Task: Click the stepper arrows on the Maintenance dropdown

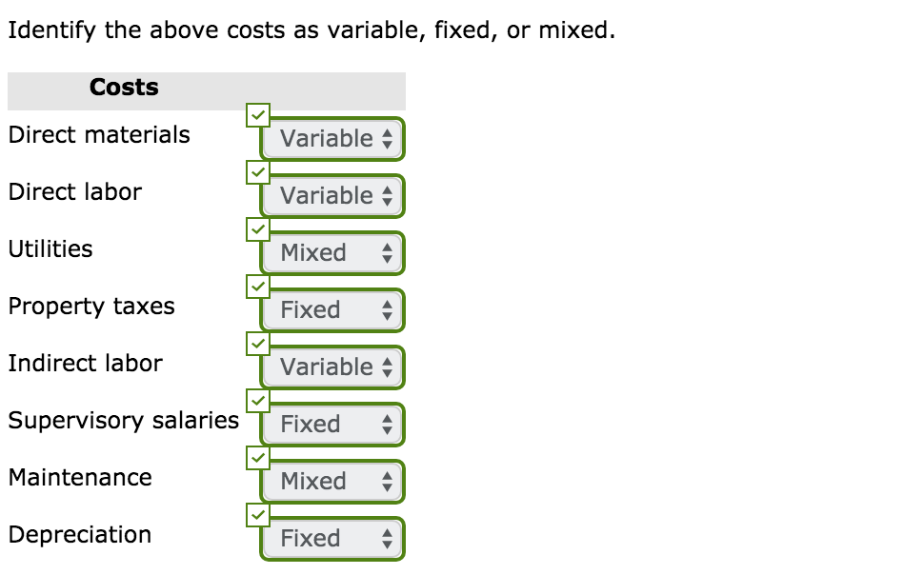Action: (x=388, y=481)
